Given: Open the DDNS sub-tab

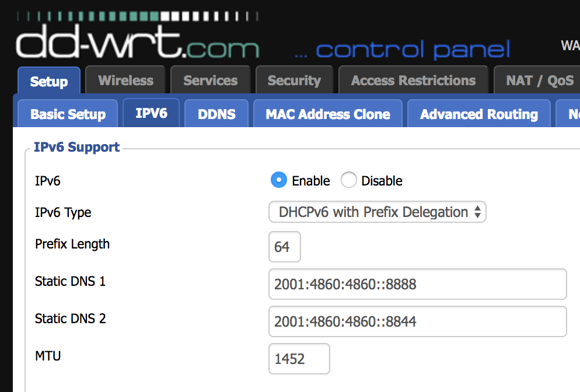Looking at the screenshot, I should (216, 114).
